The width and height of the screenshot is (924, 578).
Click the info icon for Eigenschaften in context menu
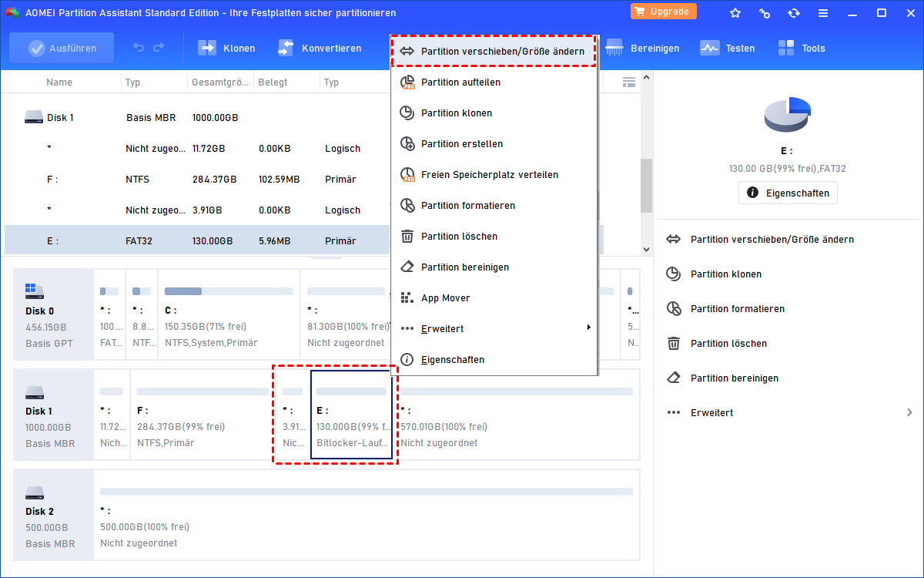tap(407, 359)
